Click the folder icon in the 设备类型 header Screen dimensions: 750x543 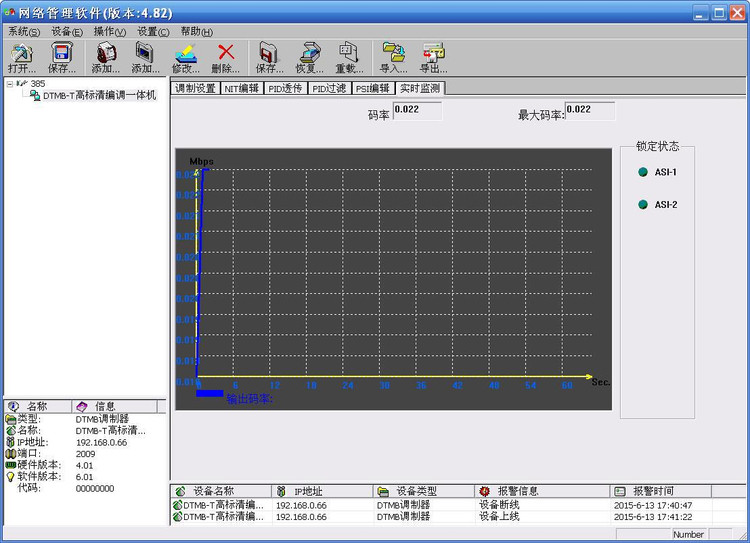(x=383, y=491)
